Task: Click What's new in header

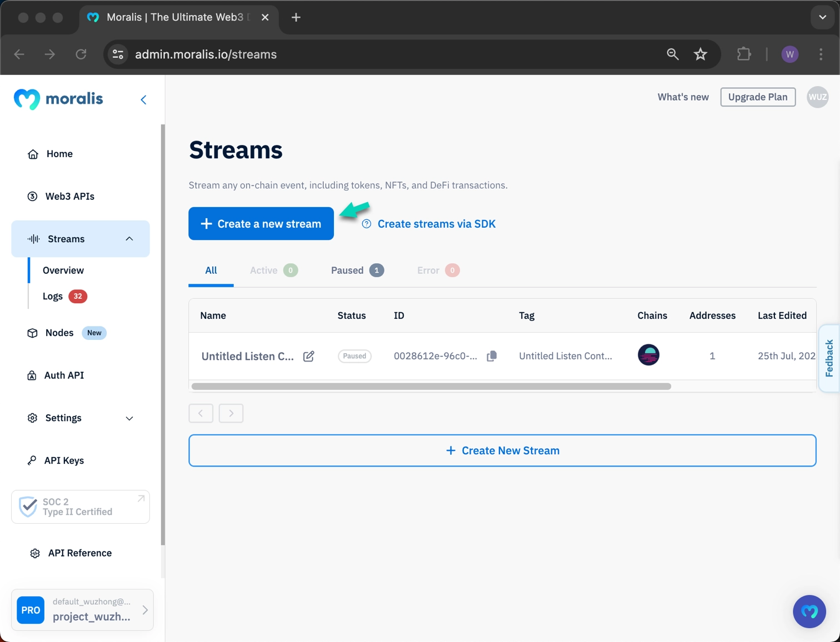Action: tap(683, 97)
